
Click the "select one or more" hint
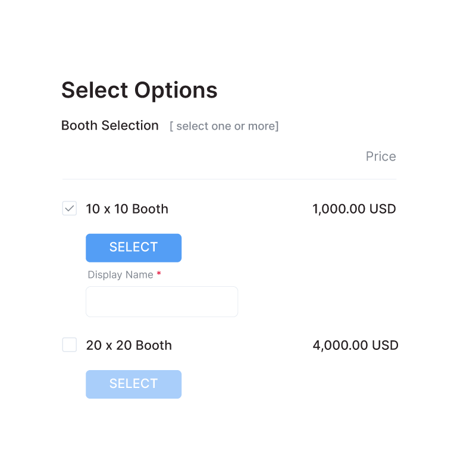coord(224,126)
